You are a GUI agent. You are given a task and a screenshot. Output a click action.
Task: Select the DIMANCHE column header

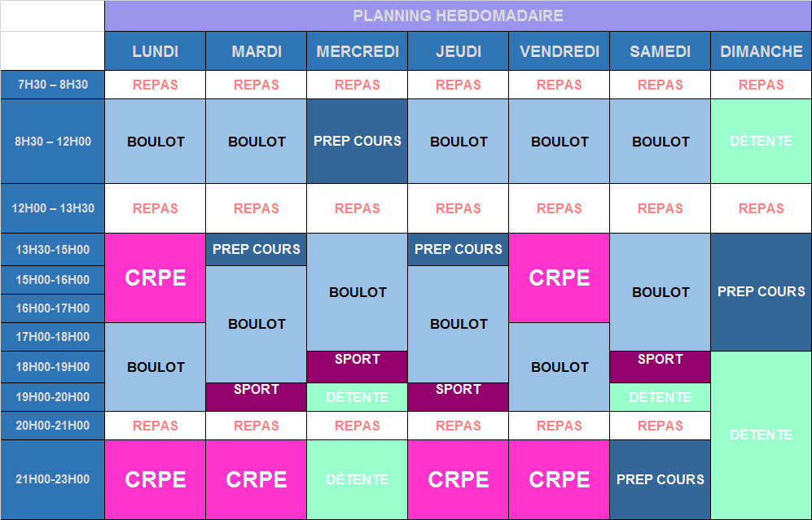tap(762, 51)
